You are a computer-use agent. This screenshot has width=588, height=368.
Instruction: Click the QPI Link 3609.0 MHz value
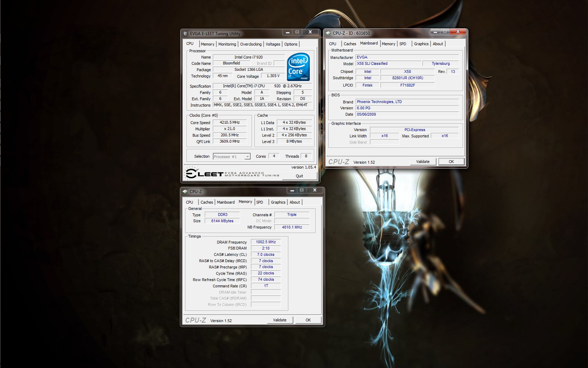click(230, 142)
